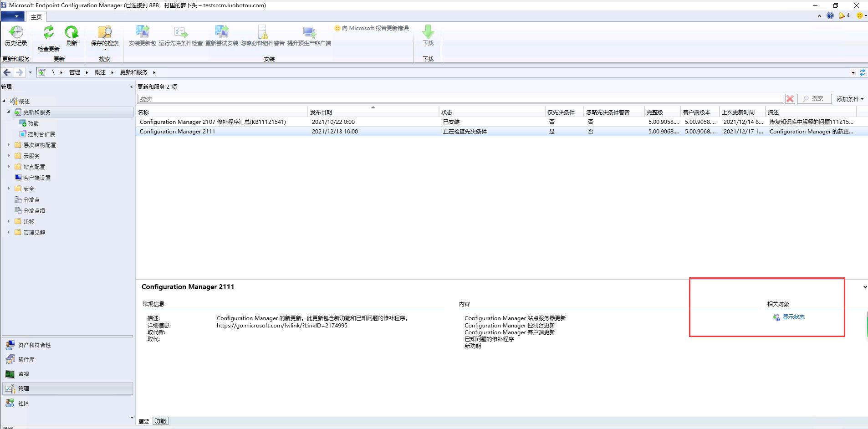
Task: Click the Back navigation arrow
Action: coord(7,72)
